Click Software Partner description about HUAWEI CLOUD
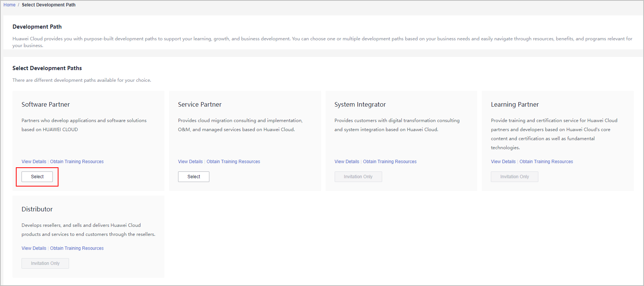Screen dimensions: 644x286 (84, 125)
